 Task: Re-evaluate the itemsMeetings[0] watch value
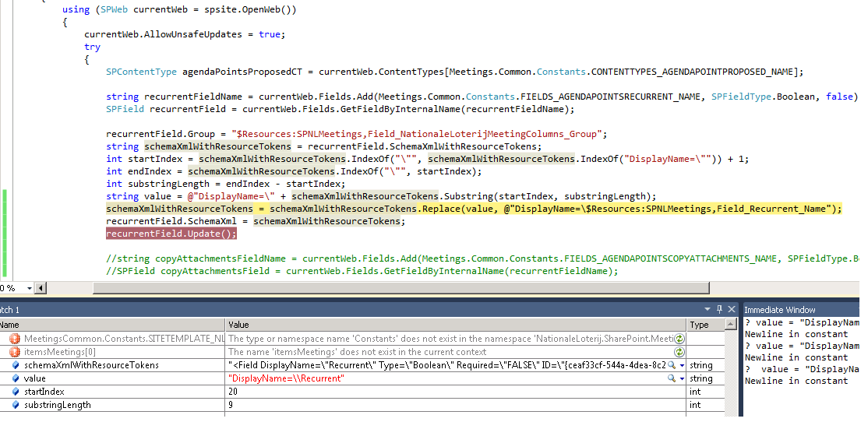tap(679, 352)
